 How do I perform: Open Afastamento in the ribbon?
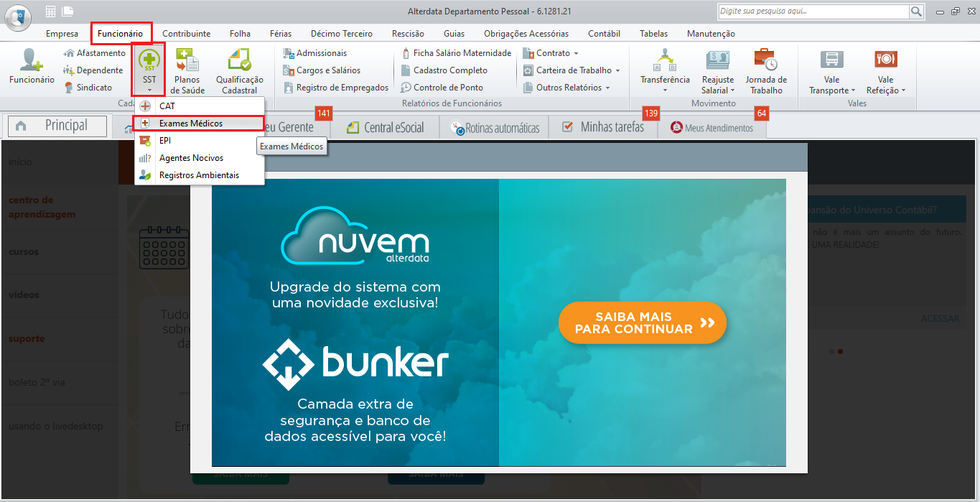pos(95,53)
